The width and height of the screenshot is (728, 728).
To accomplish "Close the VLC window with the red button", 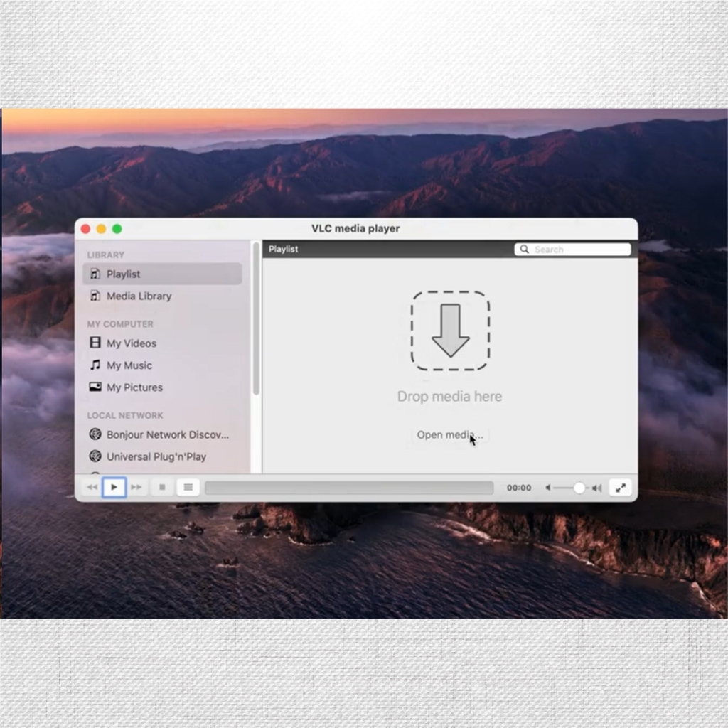I will click(86, 229).
